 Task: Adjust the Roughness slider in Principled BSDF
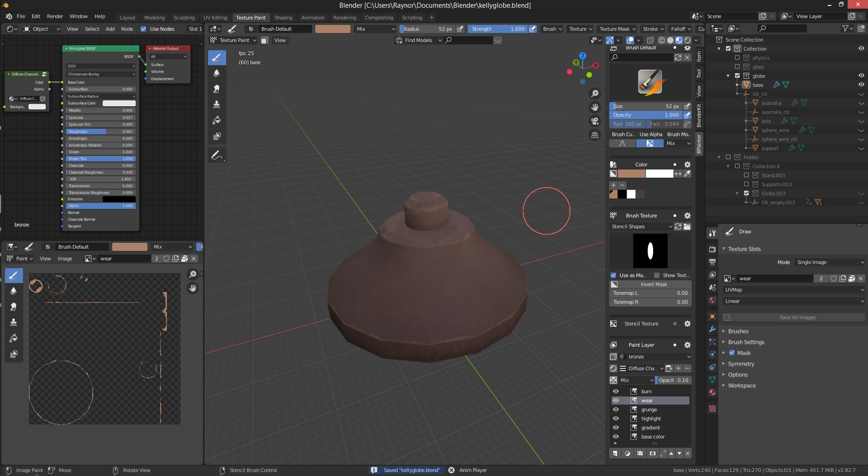(x=100, y=132)
